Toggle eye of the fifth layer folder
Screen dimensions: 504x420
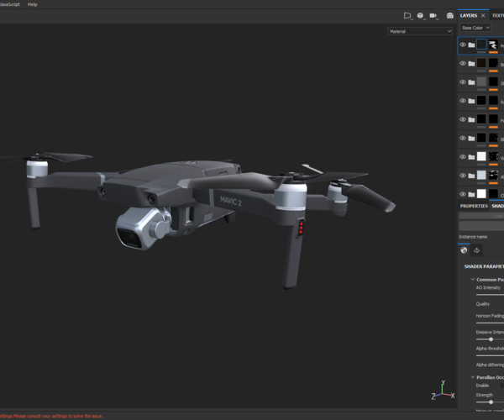click(463, 119)
